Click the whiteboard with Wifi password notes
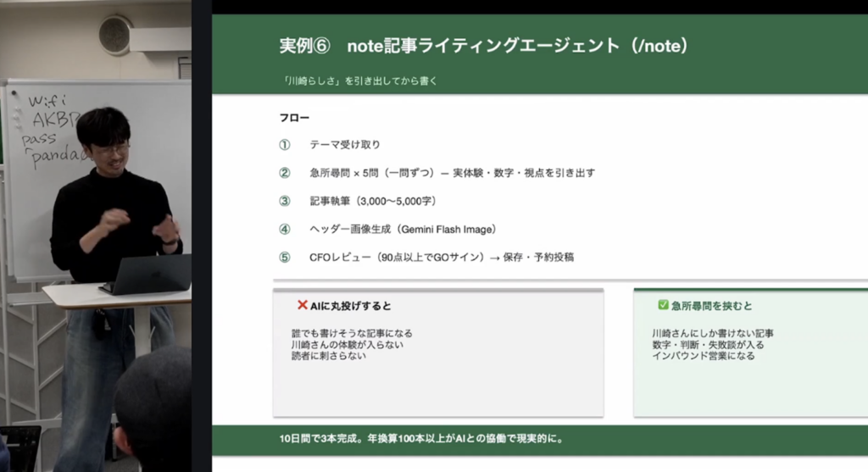 pyautogui.click(x=51, y=169)
